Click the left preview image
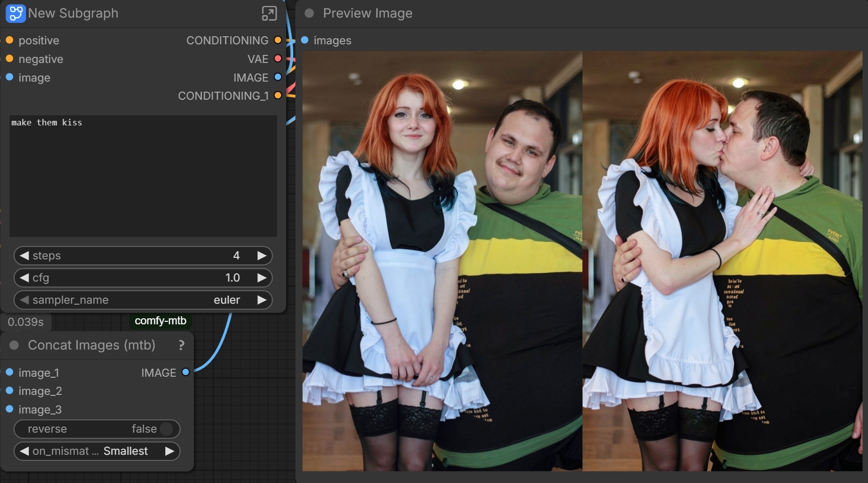This screenshot has height=483, width=868. (442, 261)
